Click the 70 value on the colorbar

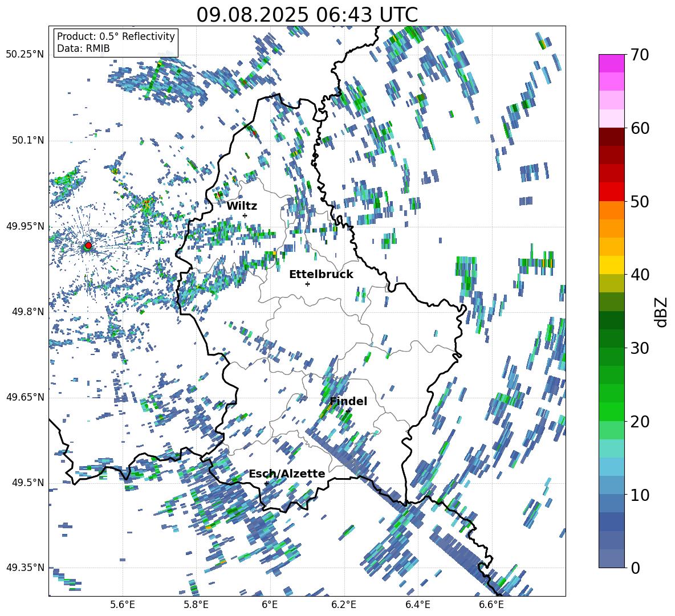tap(639, 55)
